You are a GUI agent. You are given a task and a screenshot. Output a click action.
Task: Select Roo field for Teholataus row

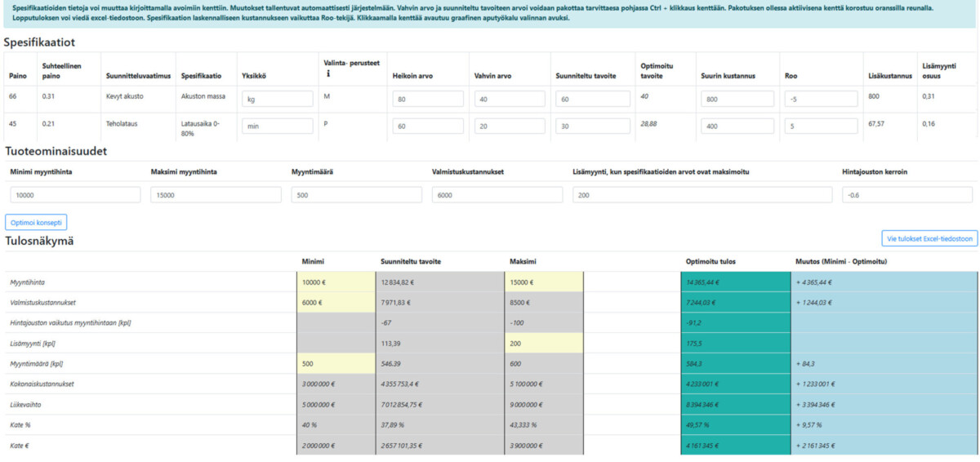[821, 127]
